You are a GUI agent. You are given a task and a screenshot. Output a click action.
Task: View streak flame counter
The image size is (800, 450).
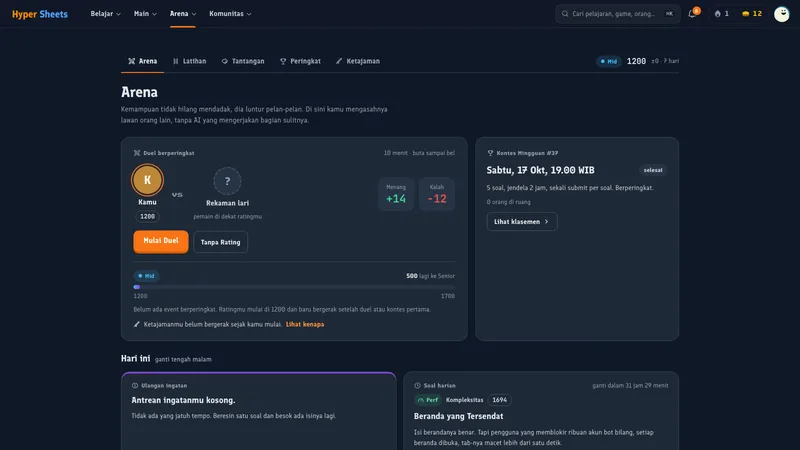(x=721, y=14)
